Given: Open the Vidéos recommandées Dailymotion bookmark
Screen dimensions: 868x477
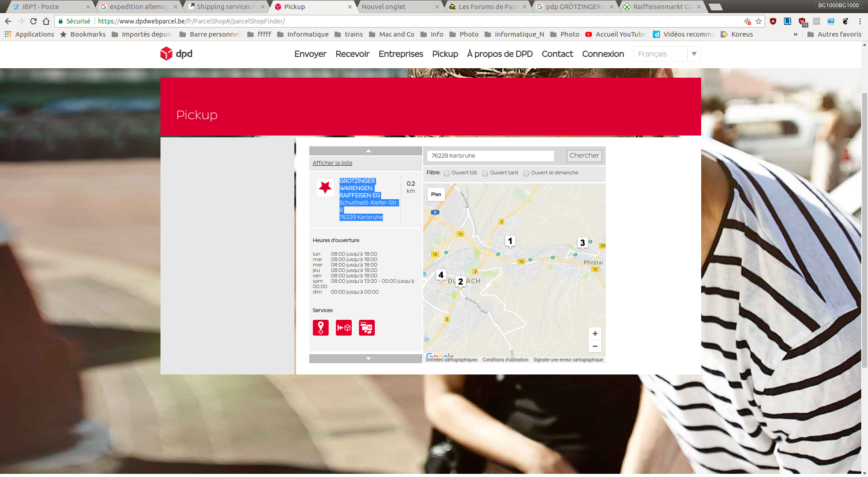Looking at the screenshot, I should (684, 34).
